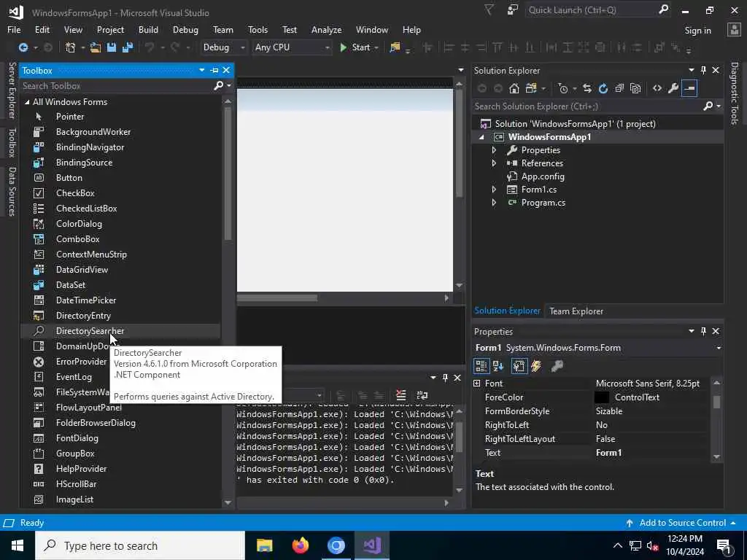Click the Open File folder icon

96,47
